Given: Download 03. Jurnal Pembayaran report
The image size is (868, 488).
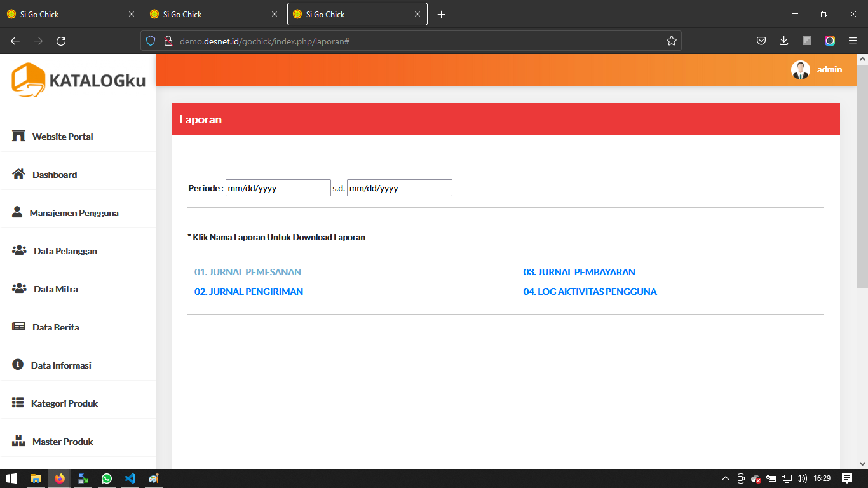Looking at the screenshot, I should pyautogui.click(x=579, y=272).
